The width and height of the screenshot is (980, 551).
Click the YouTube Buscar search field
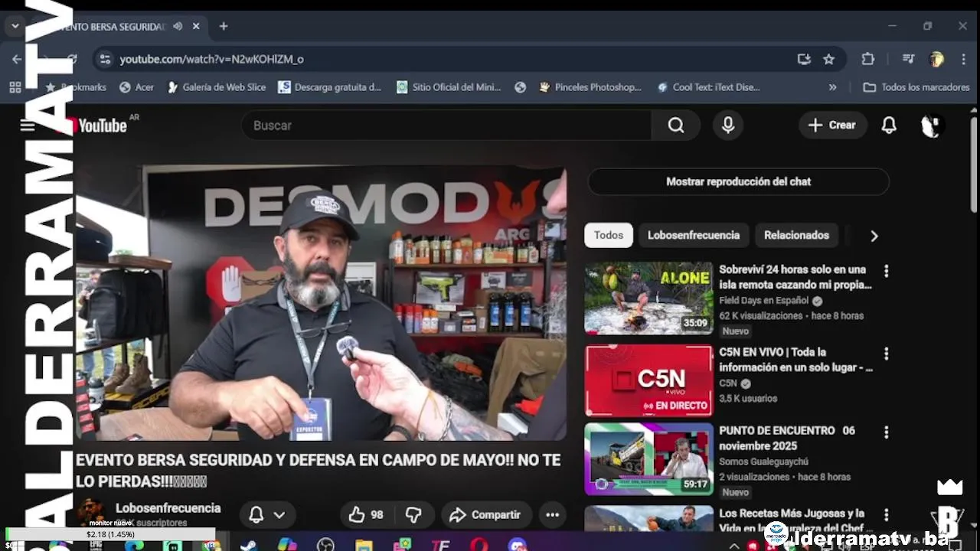tap(446, 126)
